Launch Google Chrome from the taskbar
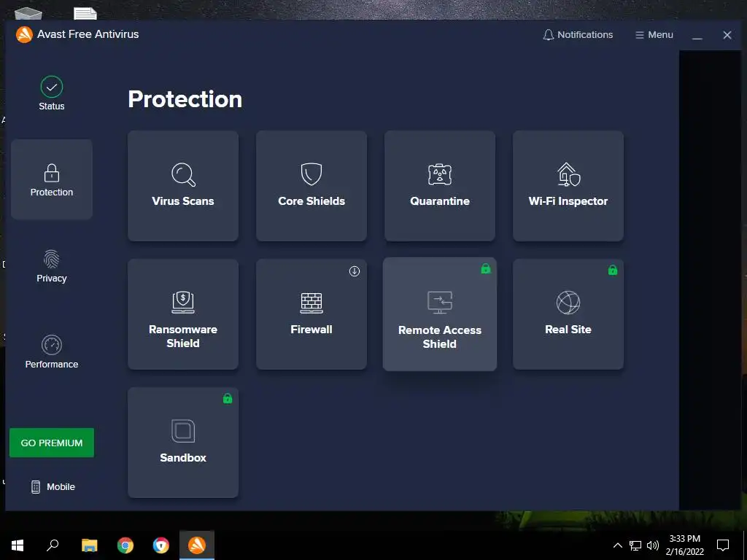 click(125, 545)
